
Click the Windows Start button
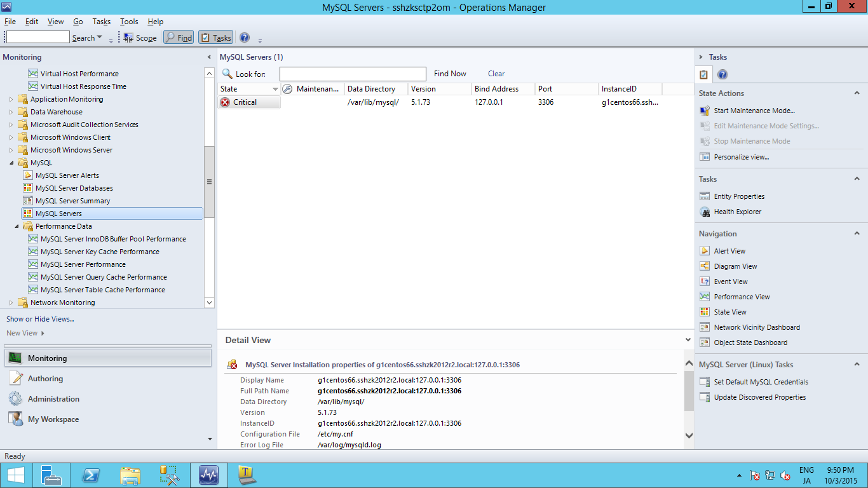15,475
